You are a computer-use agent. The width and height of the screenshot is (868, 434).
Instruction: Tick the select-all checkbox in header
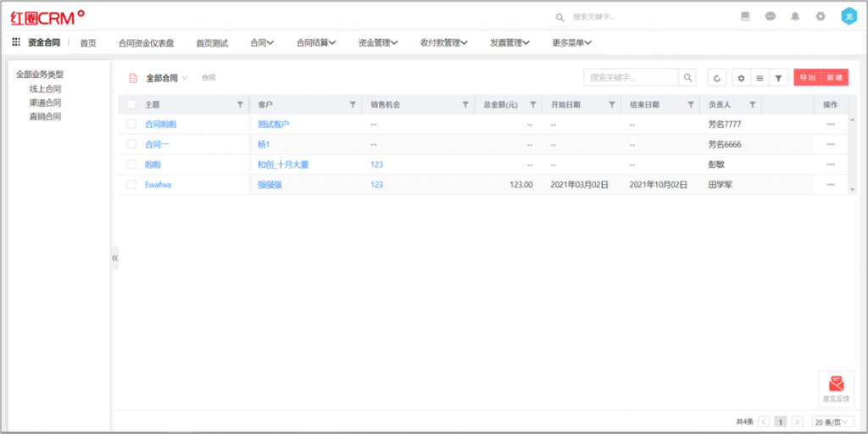pyautogui.click(x=131, y=104)
